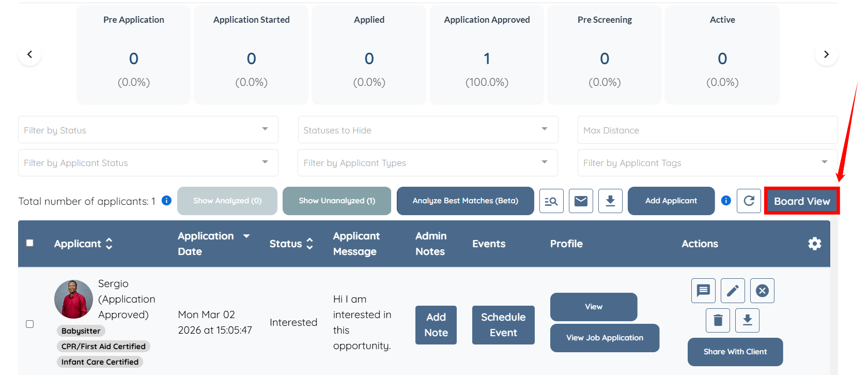Expand the Statuses to Hide dropdown
The height and width of the screenshot is (375, 868).
[x=428, y=130]
